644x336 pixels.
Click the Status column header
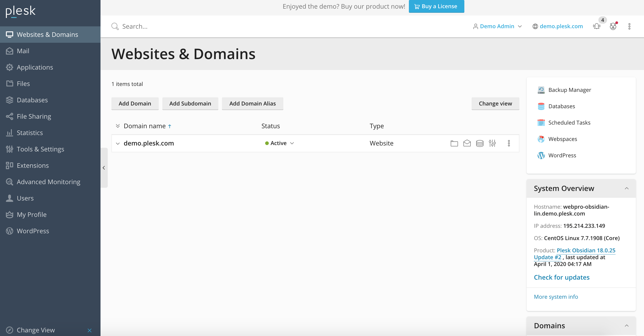coord(271,126)
